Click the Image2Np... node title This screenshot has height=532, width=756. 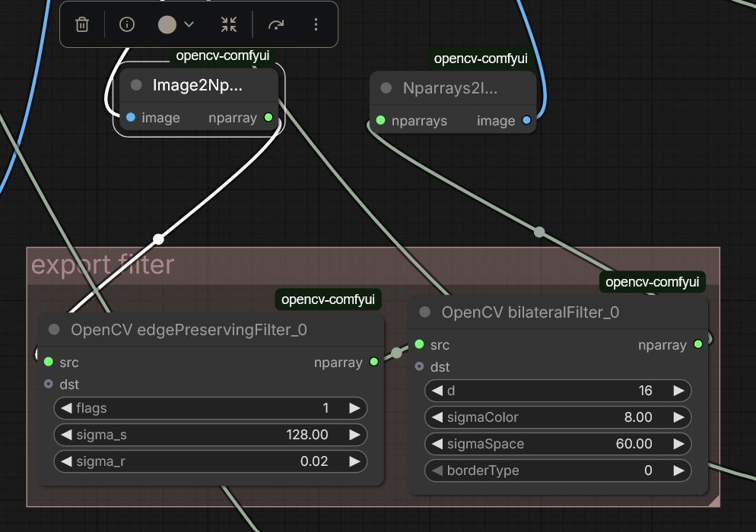coord(198,85)
